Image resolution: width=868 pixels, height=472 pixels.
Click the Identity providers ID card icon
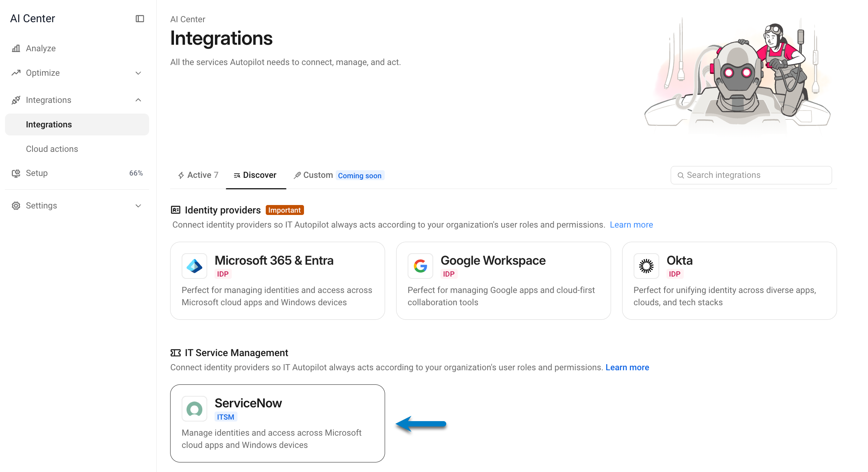coord(176,210)
